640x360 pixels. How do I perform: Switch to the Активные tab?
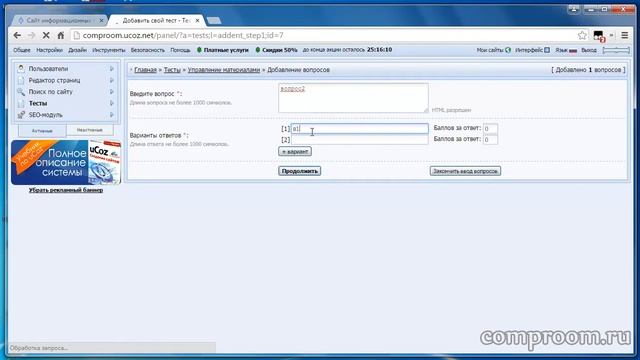42,131
